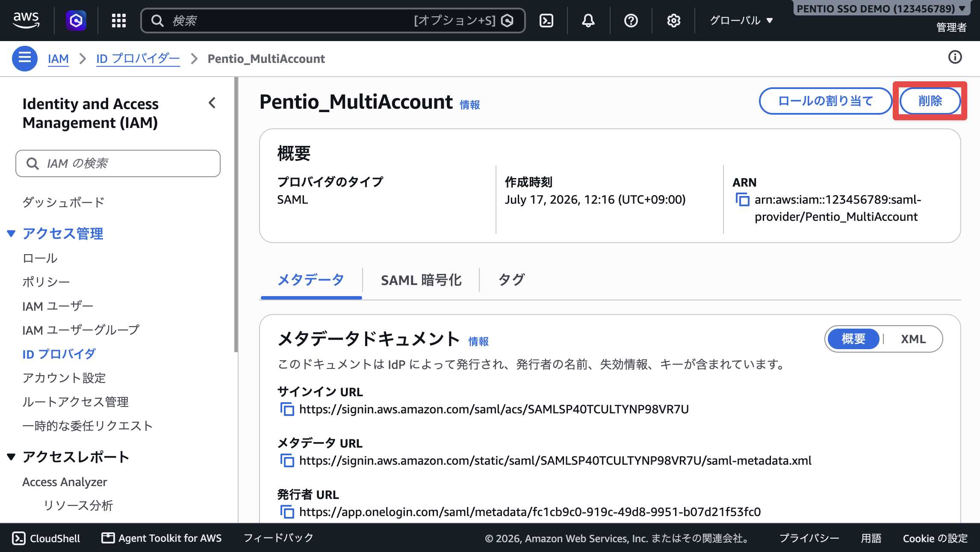Image resolution: width=980 pixels, height=552 pixels.
Task: Click 情報 link next to Pentio_MultiAccount title
Action: pos(469,105)
